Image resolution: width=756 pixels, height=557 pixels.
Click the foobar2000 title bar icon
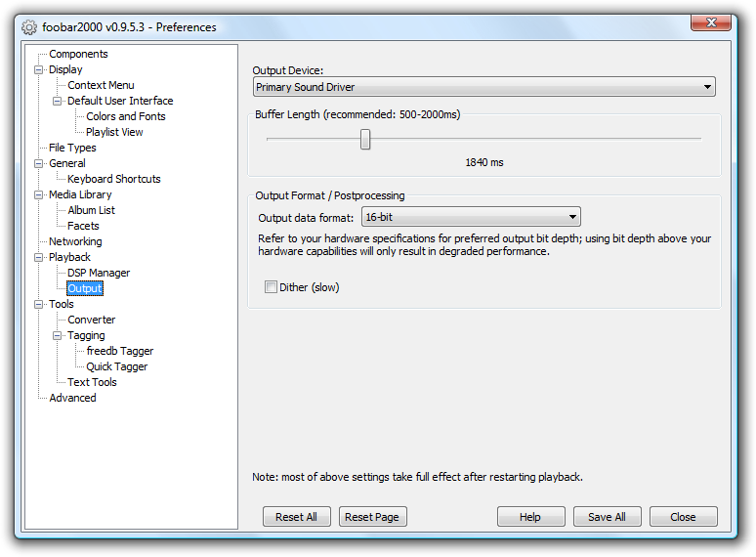[28, 26]
